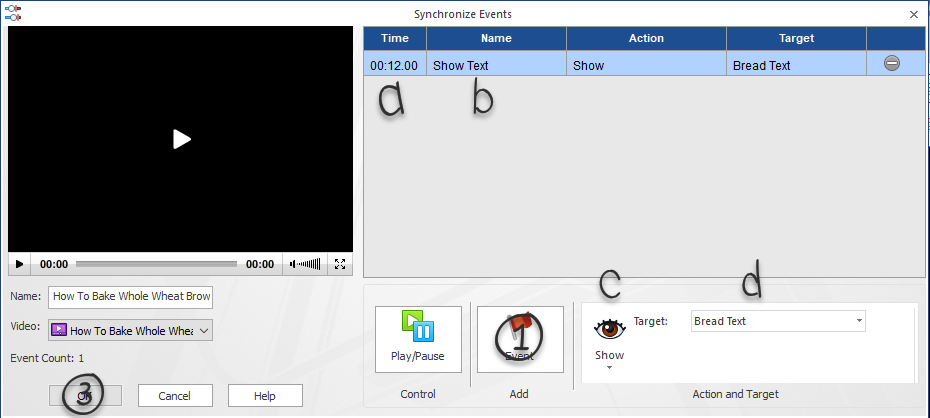Click the video seek progress bar
Screen dimensions: 930x418
click(x=156, y=264)
